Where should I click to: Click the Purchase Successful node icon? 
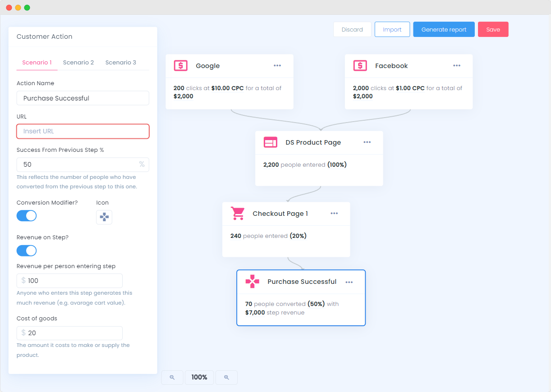(x=253, y=282)
